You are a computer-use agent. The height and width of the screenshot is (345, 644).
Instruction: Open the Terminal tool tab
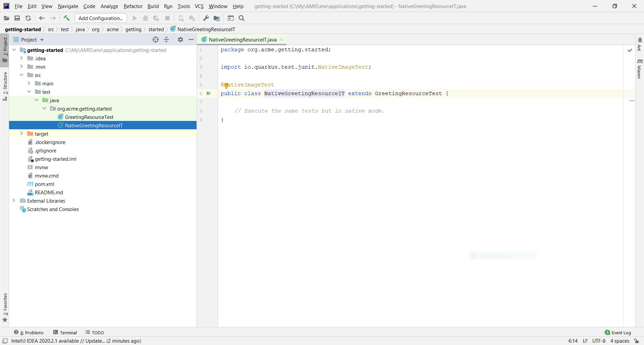(65, 333)
